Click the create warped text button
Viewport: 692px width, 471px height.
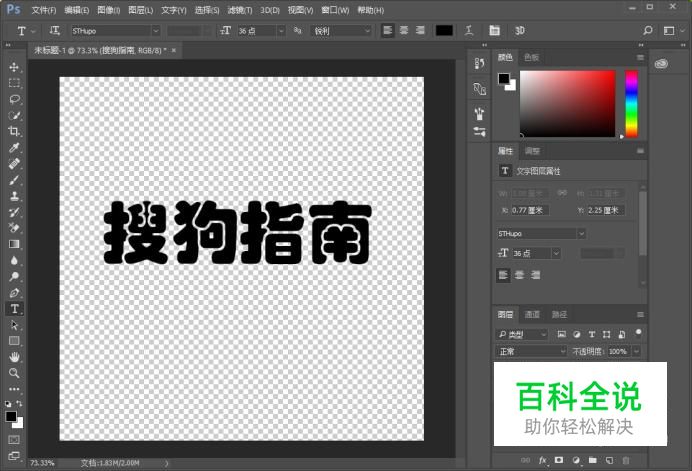469,30
